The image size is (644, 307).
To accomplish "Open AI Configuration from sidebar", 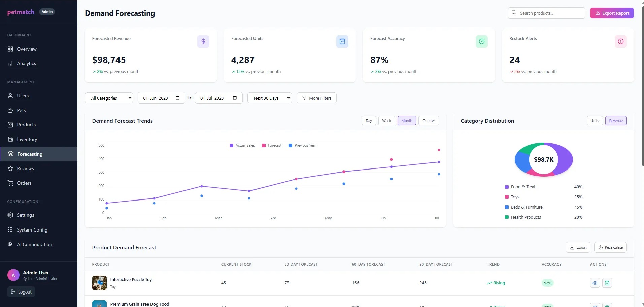I will (x=34, y=244).
